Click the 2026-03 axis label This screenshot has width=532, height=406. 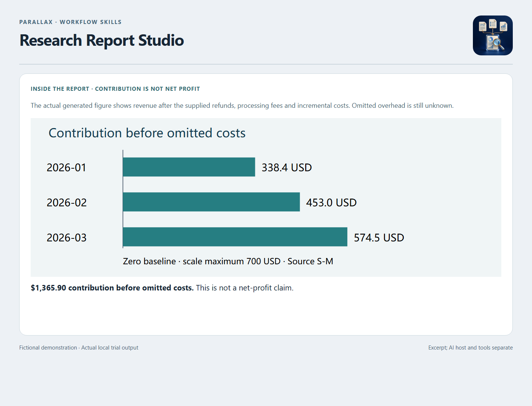[x=66, y=238]
